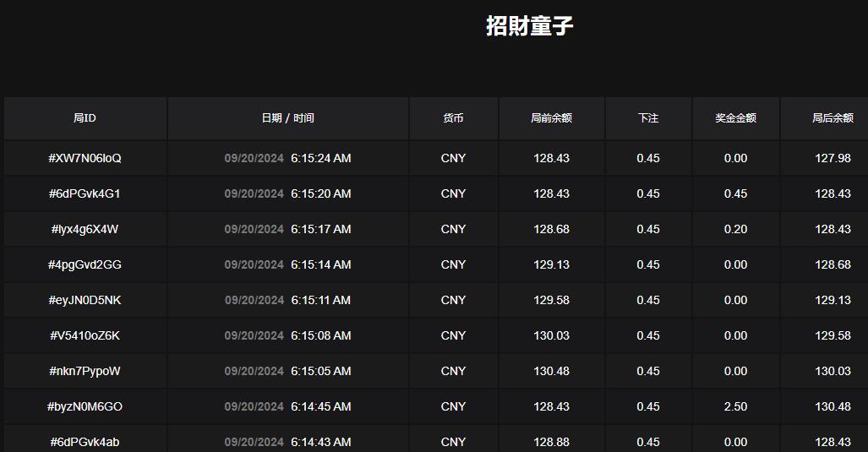Open round #4pgGvd2GG entry
The width and height of the screenshot is (868, 452).
click(85, 264)
